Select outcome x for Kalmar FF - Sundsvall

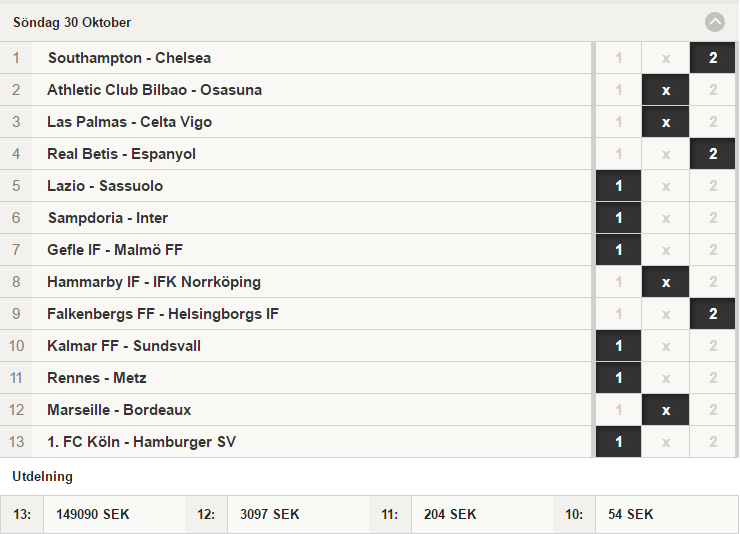[x=665, y=346]
